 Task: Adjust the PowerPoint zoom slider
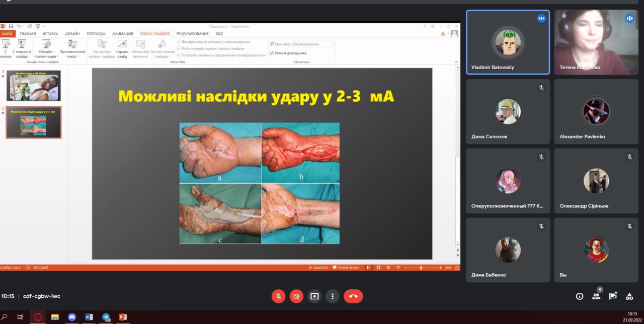point(421,268)
